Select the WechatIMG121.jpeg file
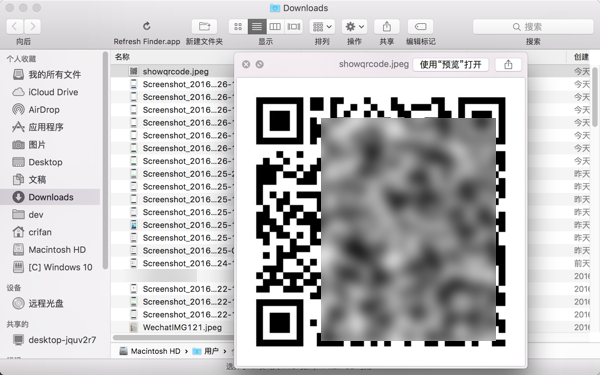The height and width of the screenshot is (375, 600). pyautogui.click(x=182, y=328)
